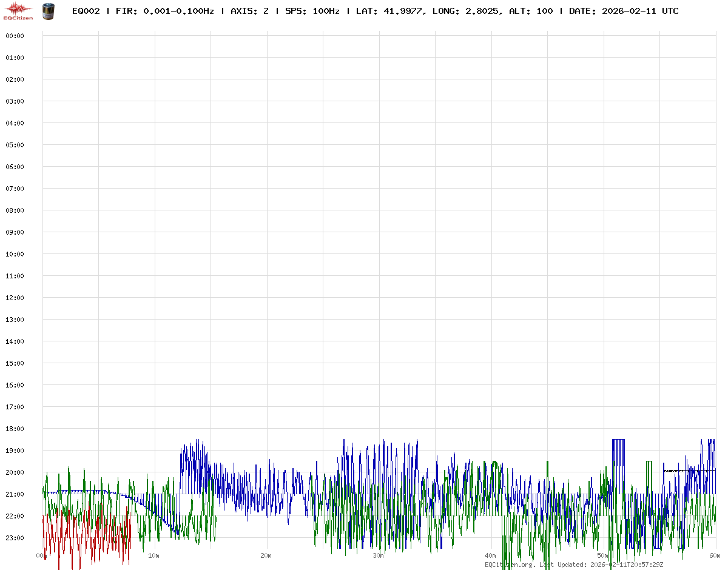Click the FIR 0.001-0.100Hz filter label
The image size is (728, 570).
pos(163,11)
